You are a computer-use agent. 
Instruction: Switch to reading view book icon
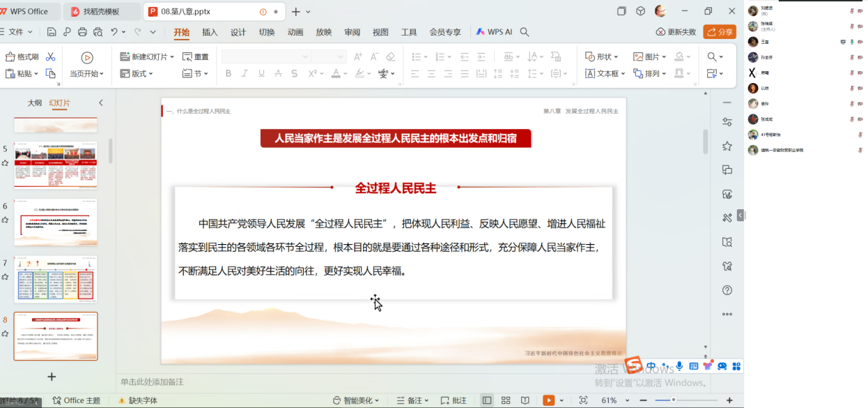[525, 400]
